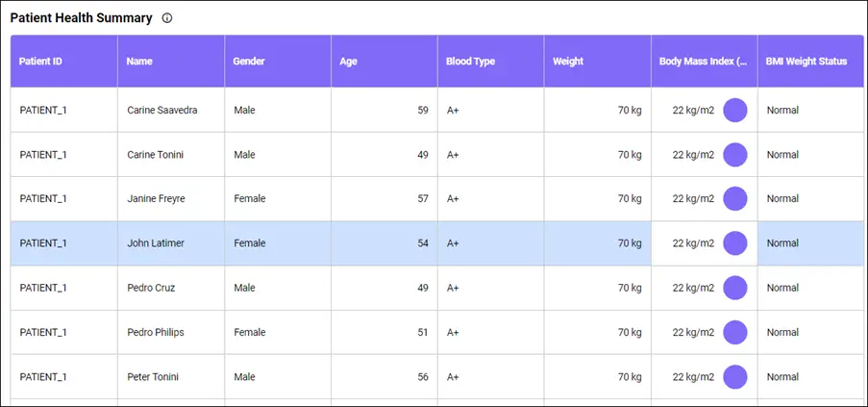Select the Carine Saavedra name cell
The height and width of the screenshot is (407, 868).
tap(171, 111)
